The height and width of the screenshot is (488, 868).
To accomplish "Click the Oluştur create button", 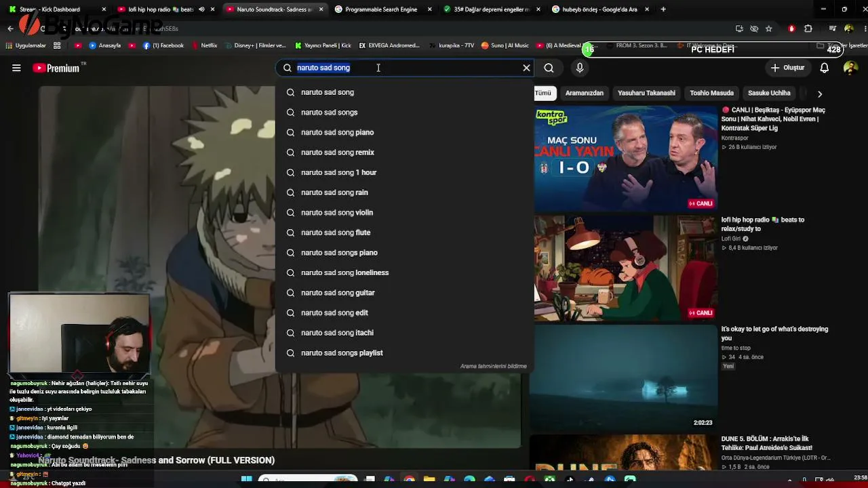I will 787,68.
